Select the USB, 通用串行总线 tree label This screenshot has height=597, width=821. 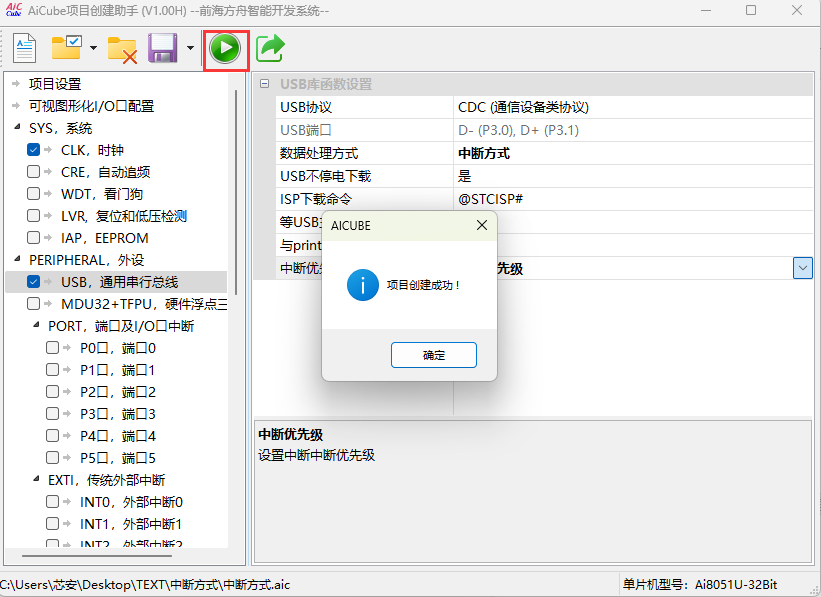point(119,282)
